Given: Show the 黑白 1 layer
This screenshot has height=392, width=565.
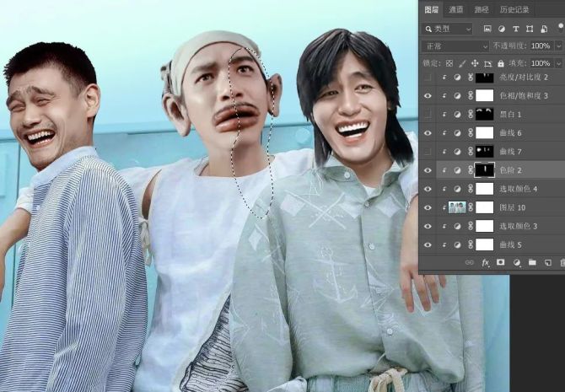Looking at the screenshot, I should tap(428, 114).
